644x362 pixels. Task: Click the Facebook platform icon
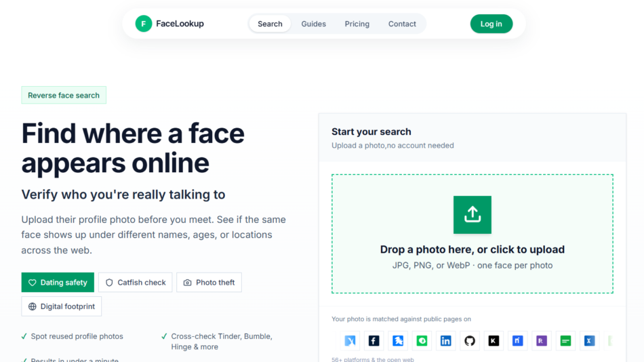tap(374, 340)
